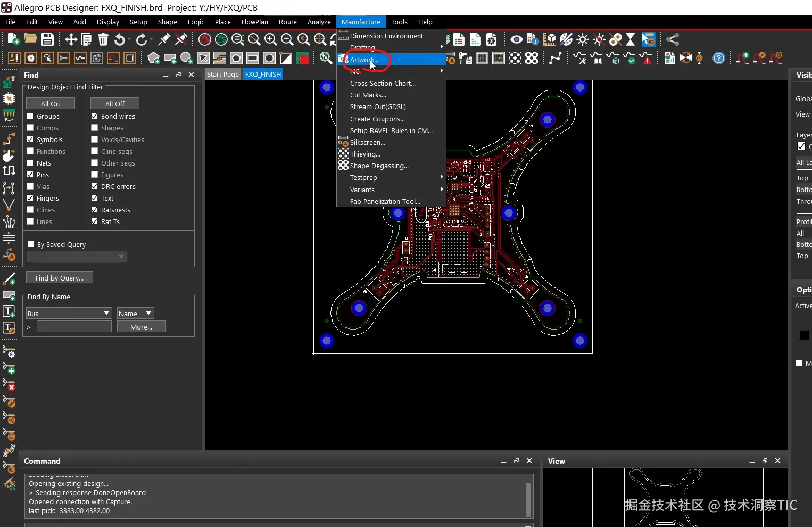
Task: Click the blue Help question mark icon
Action: click(718, 58)
